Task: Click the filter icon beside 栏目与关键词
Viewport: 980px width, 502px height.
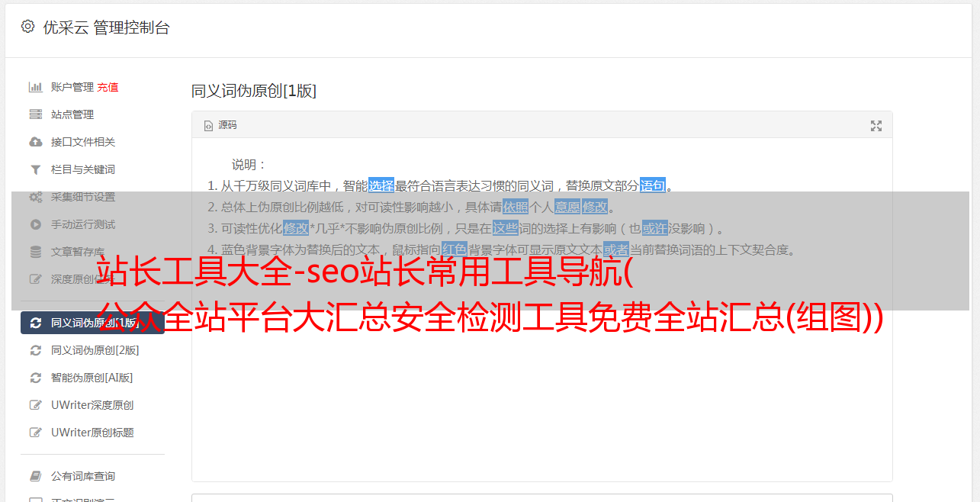Action: [x=35, y=169]
